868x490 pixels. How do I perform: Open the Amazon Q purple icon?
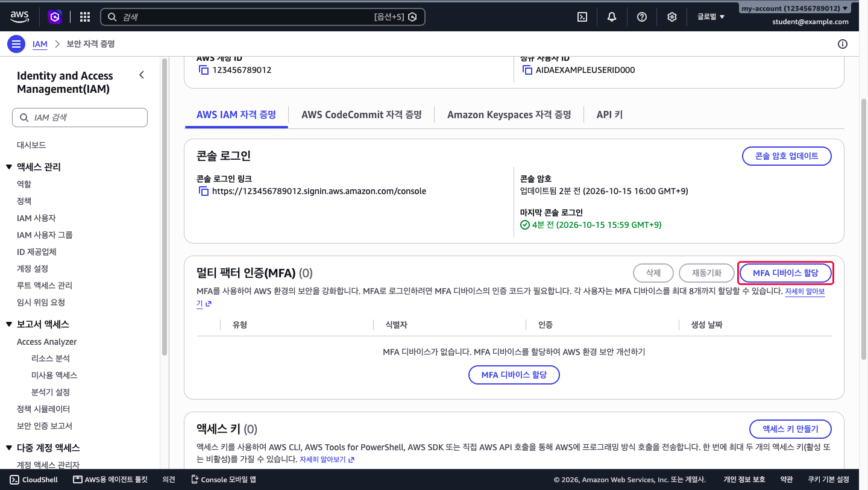pyautogui.click(x=55, y=17)
